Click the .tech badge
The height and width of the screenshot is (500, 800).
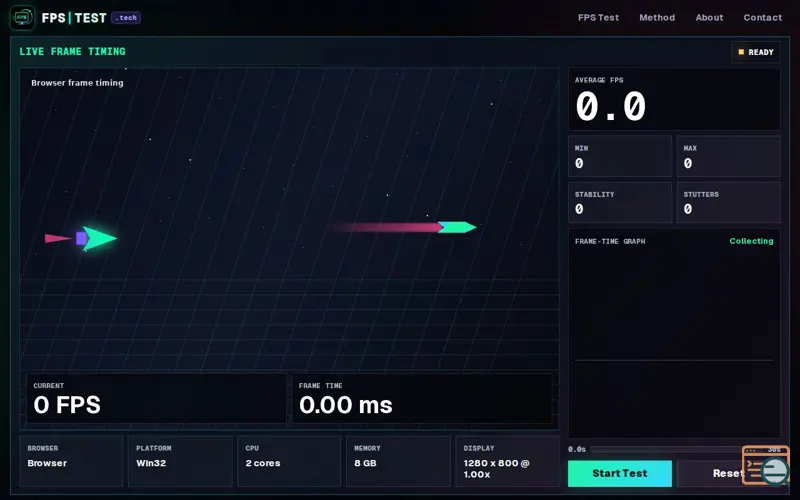coord(126,18)
